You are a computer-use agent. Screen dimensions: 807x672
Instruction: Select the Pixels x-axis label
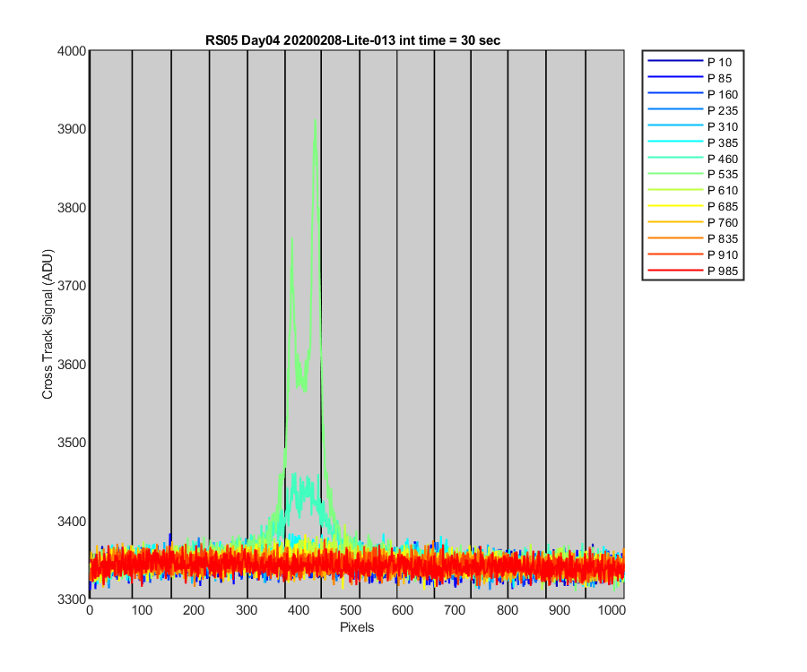coord(357,627)
